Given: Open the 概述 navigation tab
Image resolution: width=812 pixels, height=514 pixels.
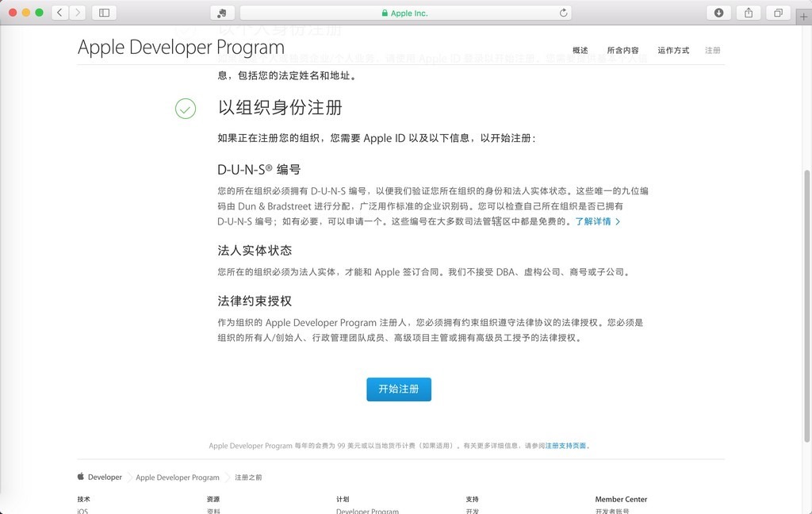Looking at the screenshot, I should (x=580, y=50).
